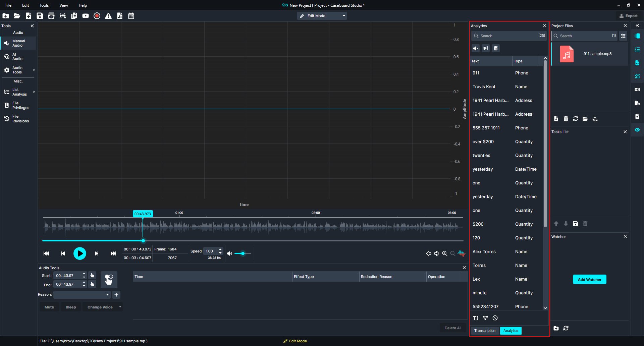Click the refresh icon in Project Files toolbar
This screenshot has height=346, width=644.
tap(576, 119)
